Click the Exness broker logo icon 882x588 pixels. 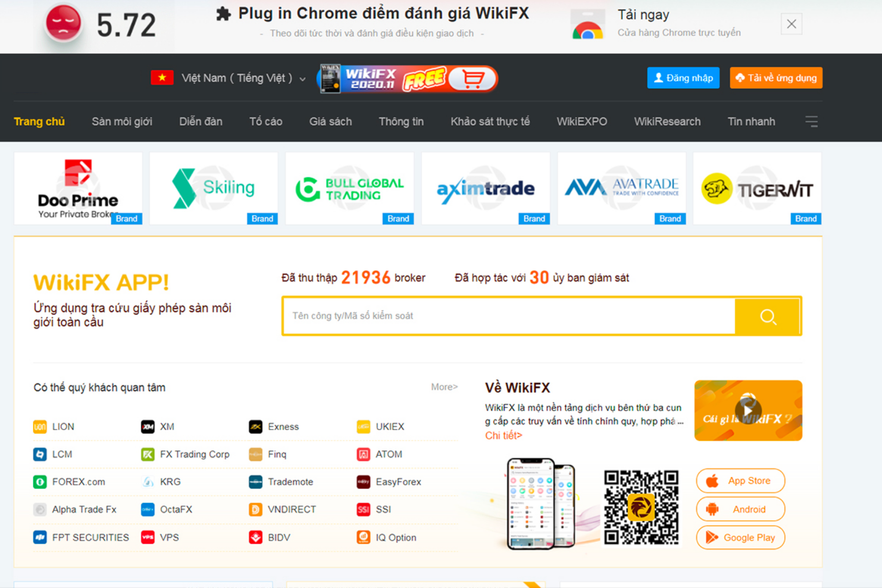[255, 427]
